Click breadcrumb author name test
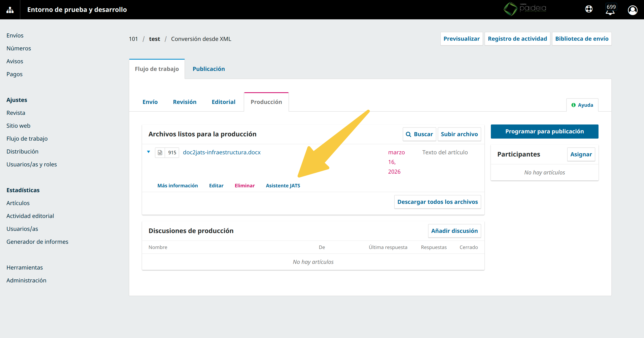Screen dimensions: 644x338 pyautogui.click(x=155, y=39)
